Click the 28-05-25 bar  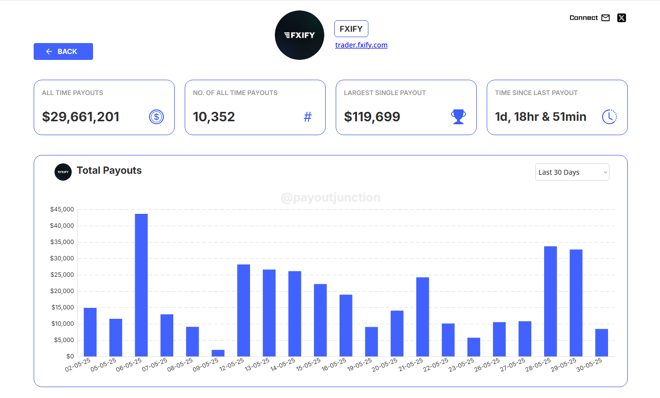click(x=551, y=302)
